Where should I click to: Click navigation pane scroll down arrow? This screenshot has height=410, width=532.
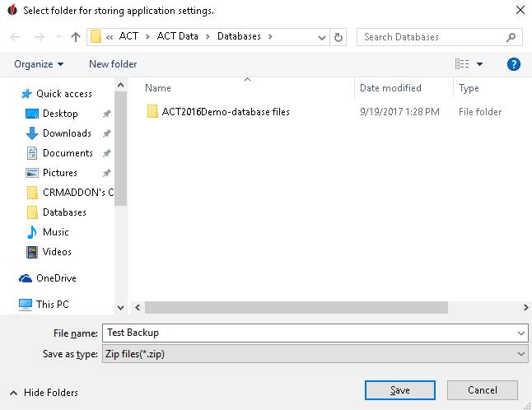(120, 308)
